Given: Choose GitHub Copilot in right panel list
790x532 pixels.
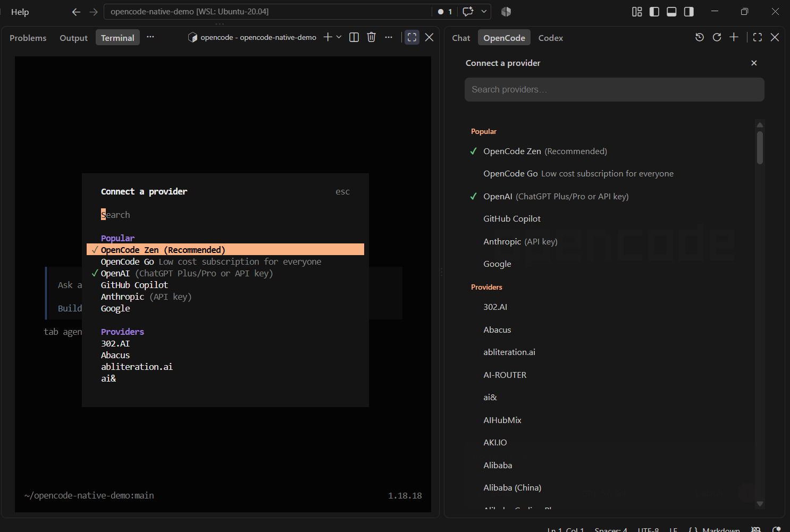Looking at the screenshot, I should pyautogui.click(x=610, y=219).
